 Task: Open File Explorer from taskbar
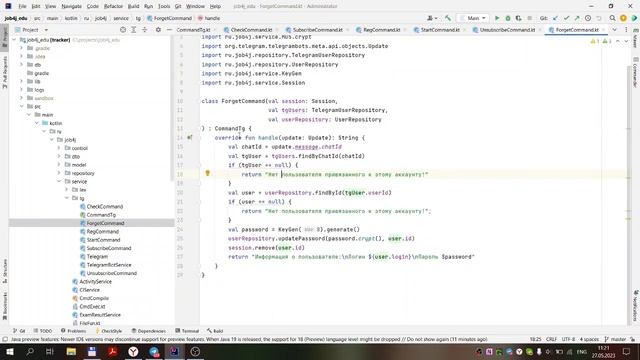point(71,351)
